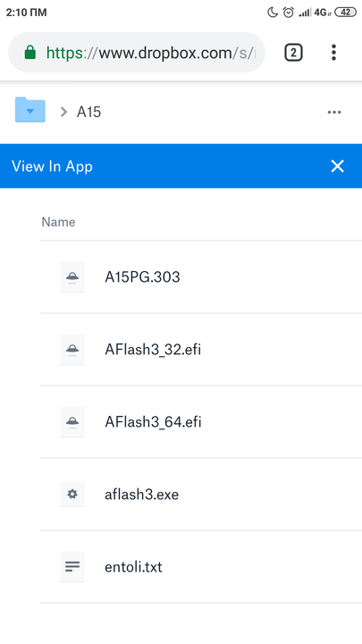Click the file icon next to AFlash3_32.efi

(72, 350)
